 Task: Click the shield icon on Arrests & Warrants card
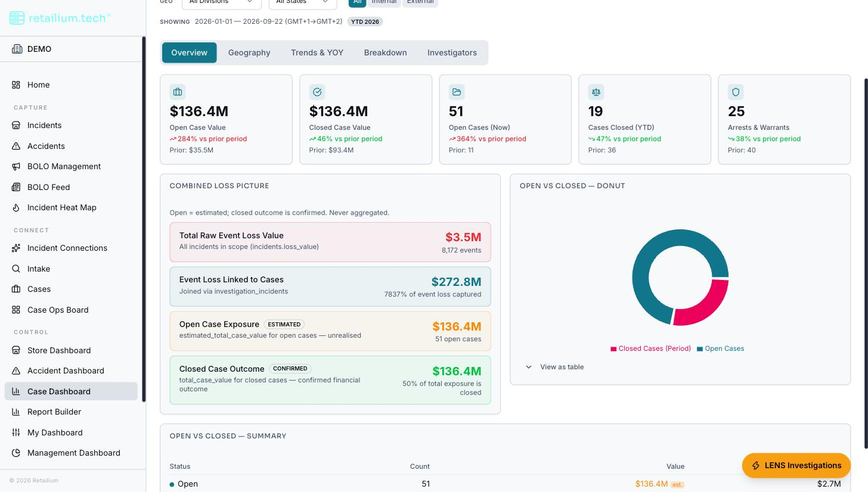[x=736, y=92]
